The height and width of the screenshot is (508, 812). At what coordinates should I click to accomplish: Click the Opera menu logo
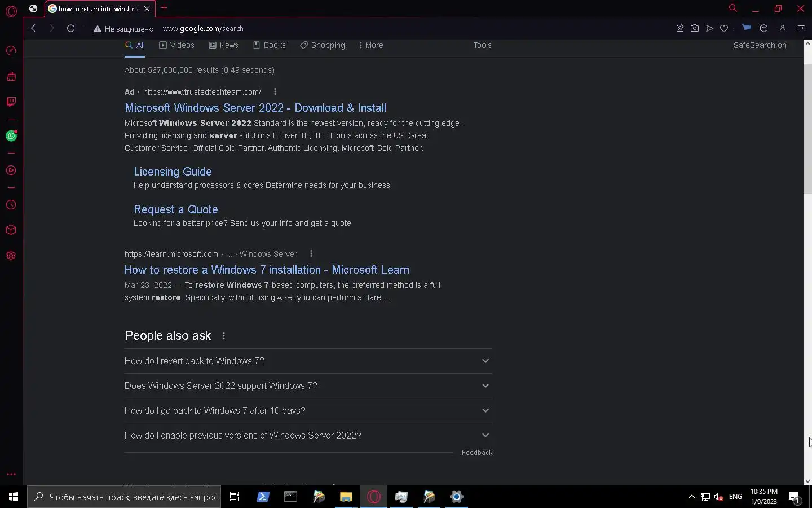(11, 11)
